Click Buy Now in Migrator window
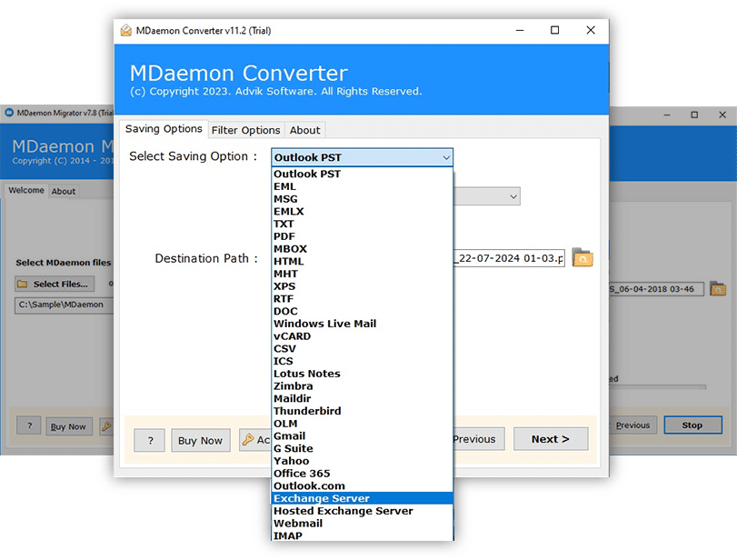737x560 pixels. pos(69,426)
